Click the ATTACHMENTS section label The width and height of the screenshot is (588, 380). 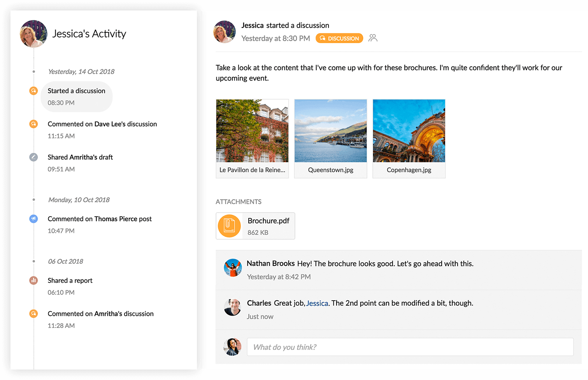tap(239, 201)
